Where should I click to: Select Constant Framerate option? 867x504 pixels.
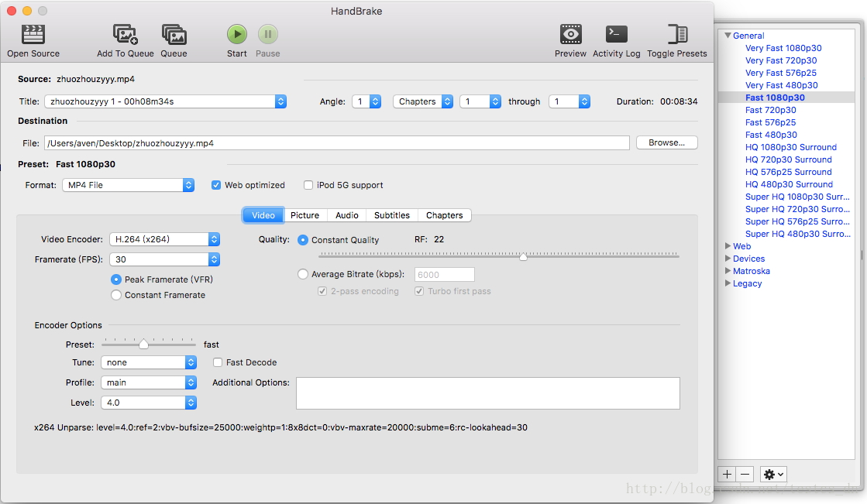pyautogui.click(x=116, y=295)
